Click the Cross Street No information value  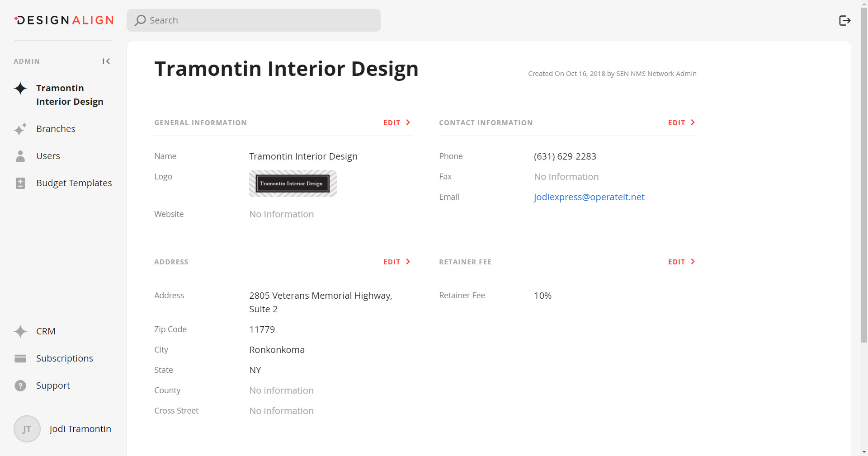tap(282, 411)
